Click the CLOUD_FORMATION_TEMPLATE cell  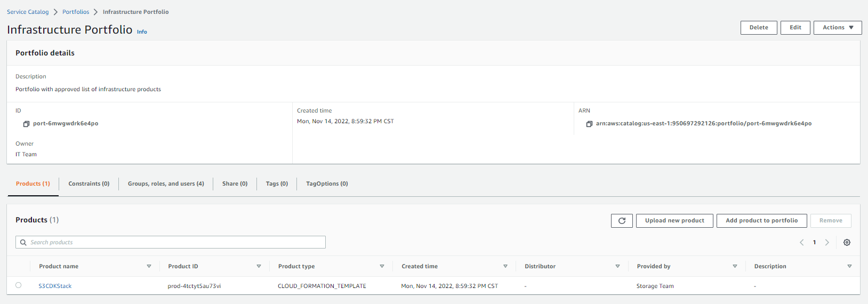[x=322, y=286]
